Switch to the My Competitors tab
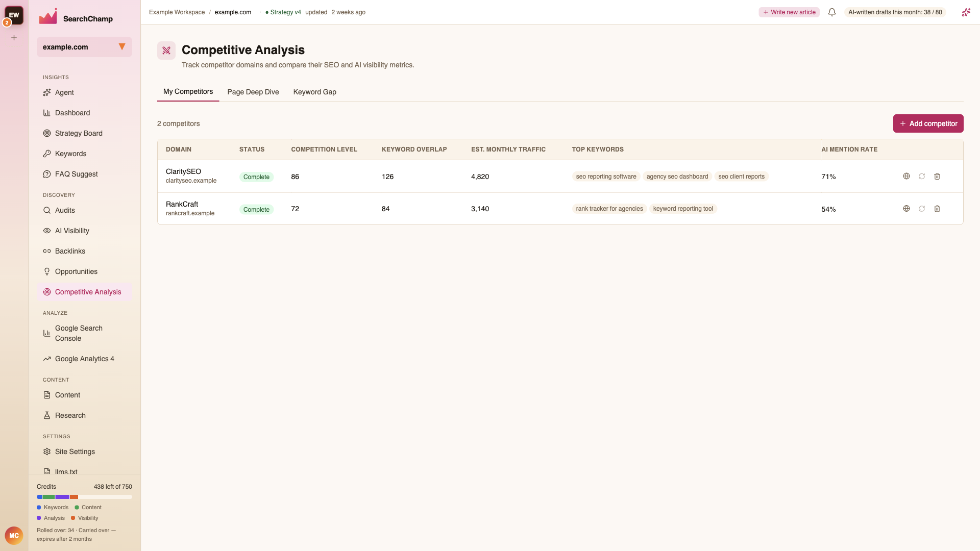The image size is (980, 551). coord(188,92)
